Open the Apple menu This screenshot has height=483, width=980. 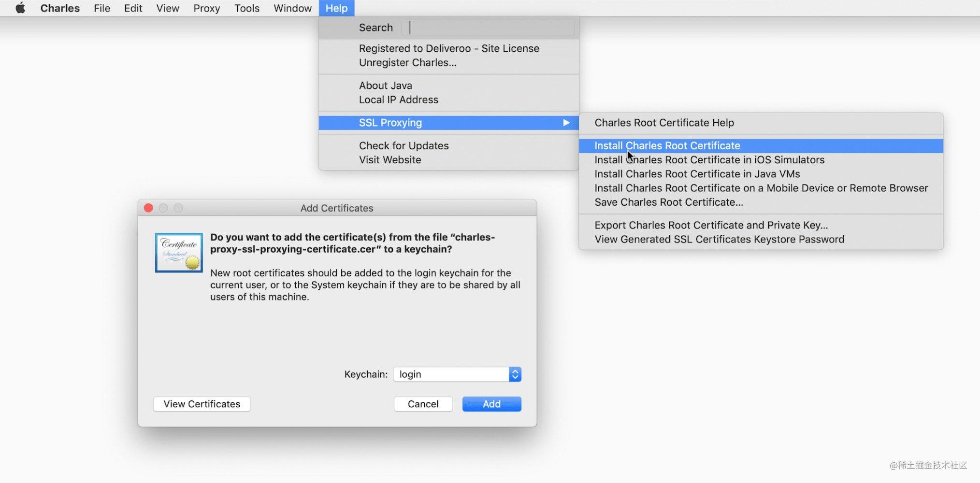[20, 8]
